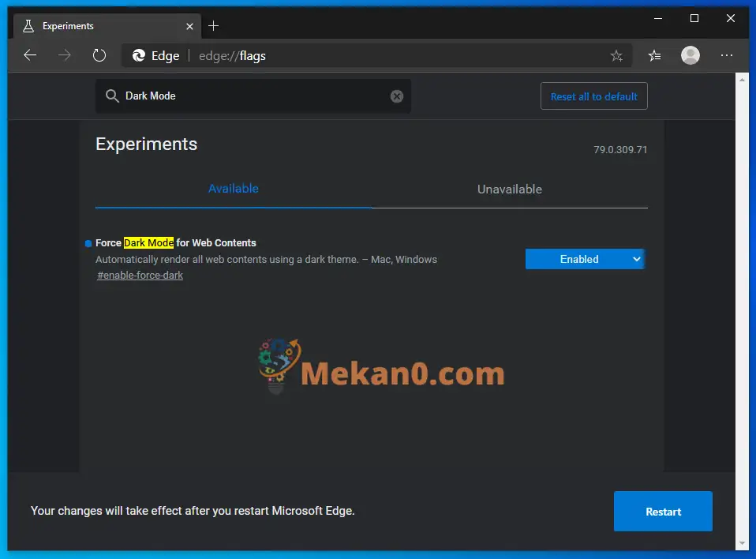
Task: Go back using the back arrow
Action: (x=30, y=55)
